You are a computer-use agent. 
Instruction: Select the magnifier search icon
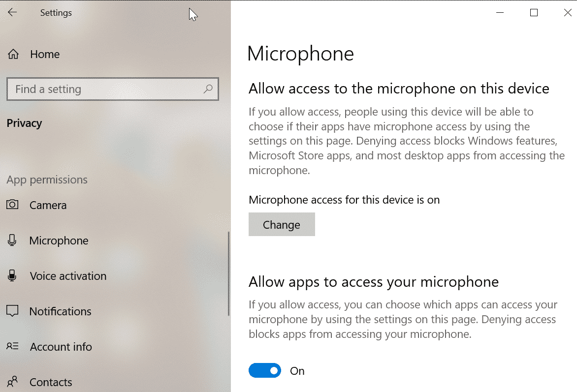pos(208,89)
